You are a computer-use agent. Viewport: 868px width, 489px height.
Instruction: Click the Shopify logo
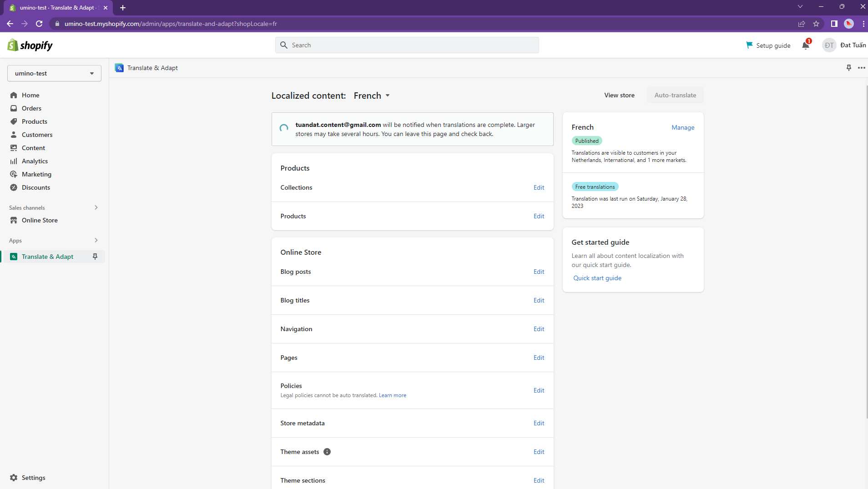(30, 45)
